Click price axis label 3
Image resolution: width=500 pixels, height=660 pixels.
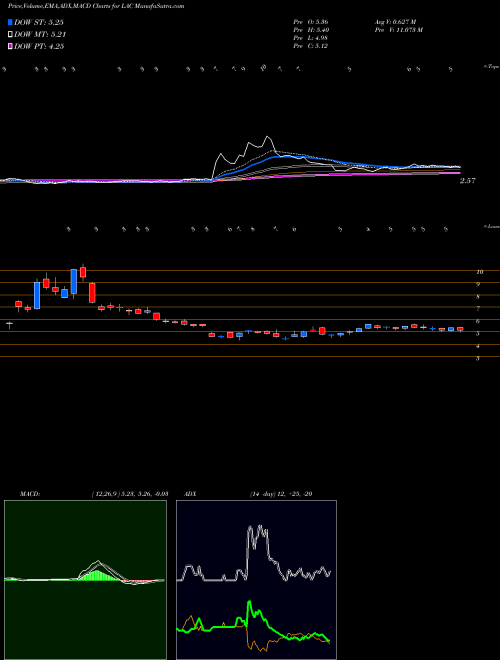[x=479, y=359]
